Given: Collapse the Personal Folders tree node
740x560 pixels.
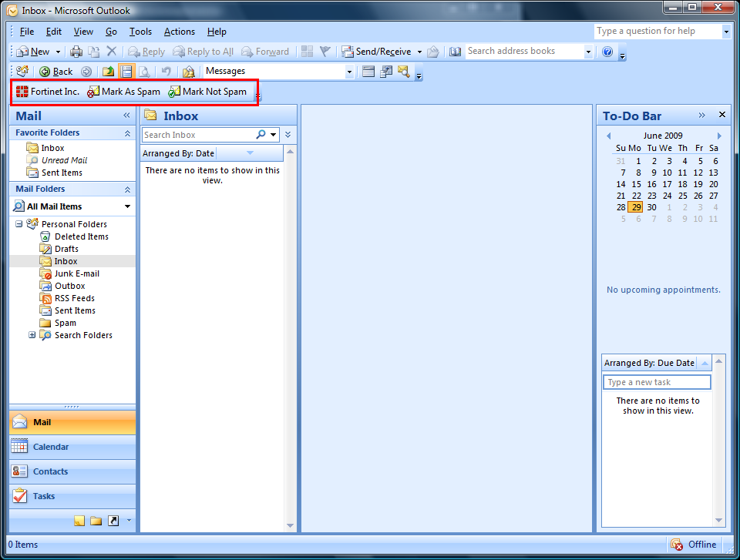Looking at the screenshot, I should point(18,224).
